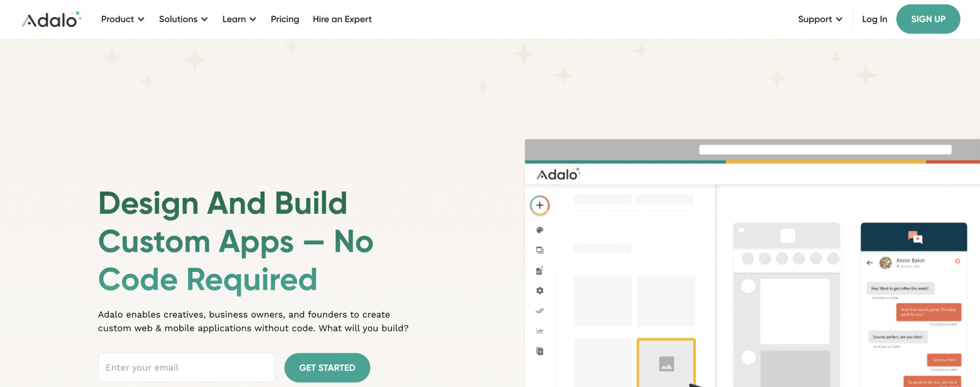Expand the Solutions dropdown menu
980x387 pixels.
(183, 19)
